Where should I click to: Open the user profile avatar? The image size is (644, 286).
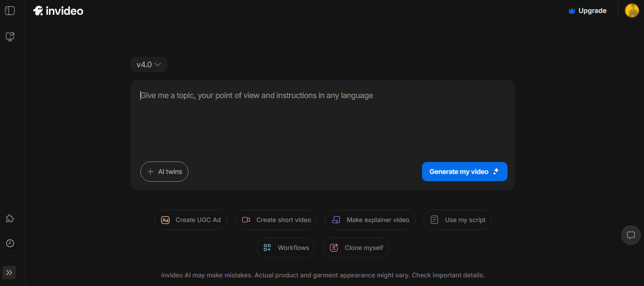point(632,11)
